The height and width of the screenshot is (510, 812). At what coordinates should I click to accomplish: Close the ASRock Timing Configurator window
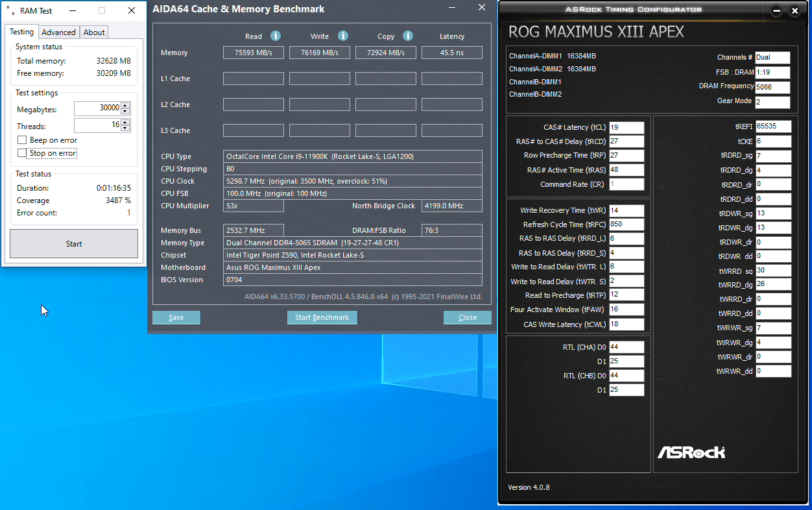coord(794,11)
